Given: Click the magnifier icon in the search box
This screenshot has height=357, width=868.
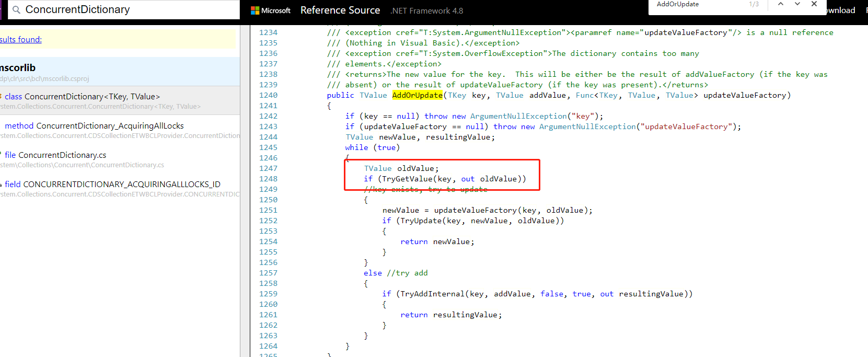Looking at the screenshot, I should pyautogui.click(x=16, y=10).
